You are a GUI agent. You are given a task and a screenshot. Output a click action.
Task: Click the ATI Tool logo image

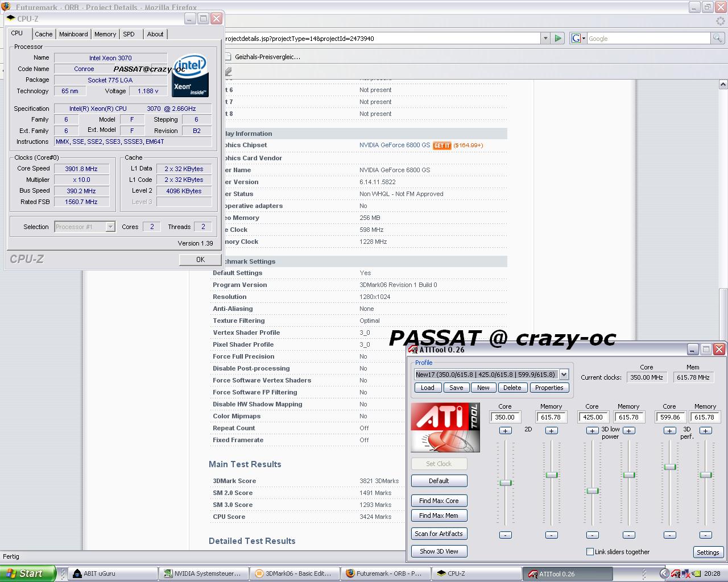445,427
